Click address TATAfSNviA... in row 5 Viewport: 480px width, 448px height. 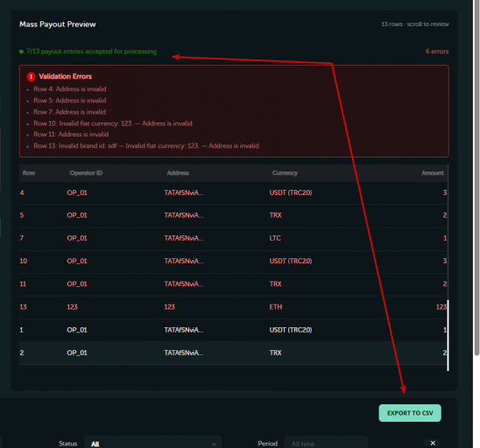coord(184,215)
